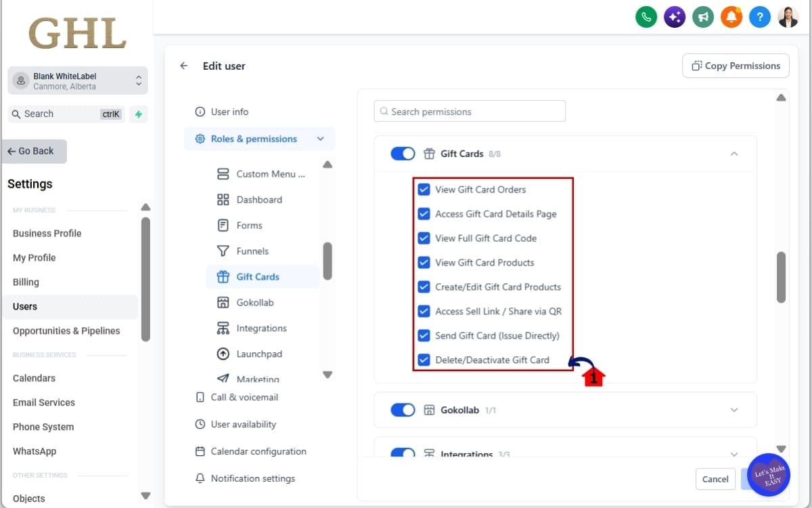Open Business Profile settings
Image resolution: width=812 pixels, height=508 pixels.
pyautogui.click(x=47, y=233)
